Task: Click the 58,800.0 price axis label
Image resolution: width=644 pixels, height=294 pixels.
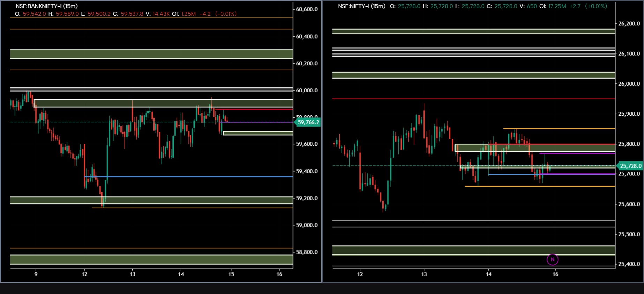Action: coord(307,252)
